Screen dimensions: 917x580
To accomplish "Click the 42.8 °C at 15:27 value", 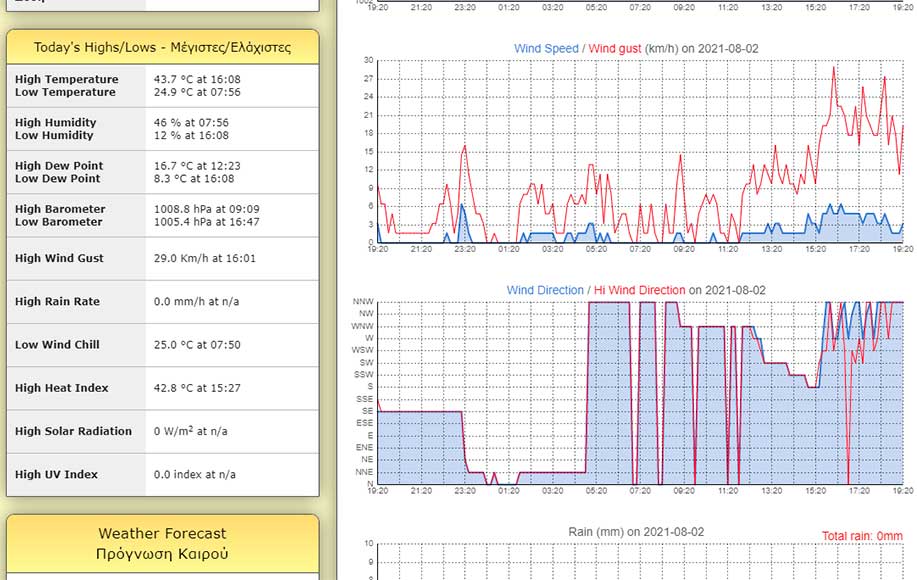I will (197, 388).
